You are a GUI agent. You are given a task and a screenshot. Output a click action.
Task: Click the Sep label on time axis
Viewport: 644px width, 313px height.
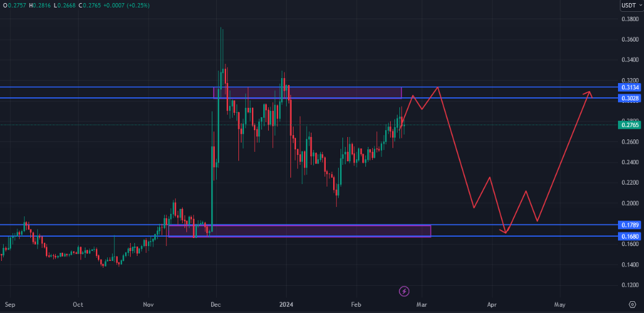(11, 305)
